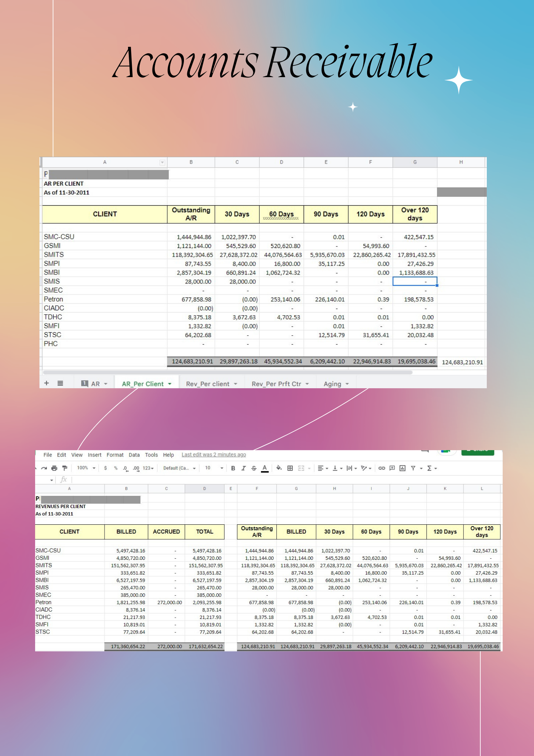Open the Edit menu
Viewport: 534px width, 756px height.
pyautogui.click(x=62, y=455)
